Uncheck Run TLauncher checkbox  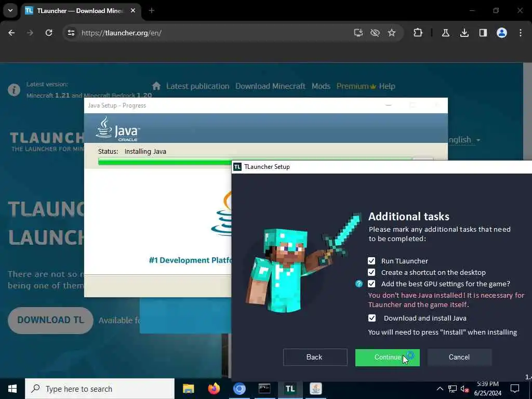pos(371,261)
